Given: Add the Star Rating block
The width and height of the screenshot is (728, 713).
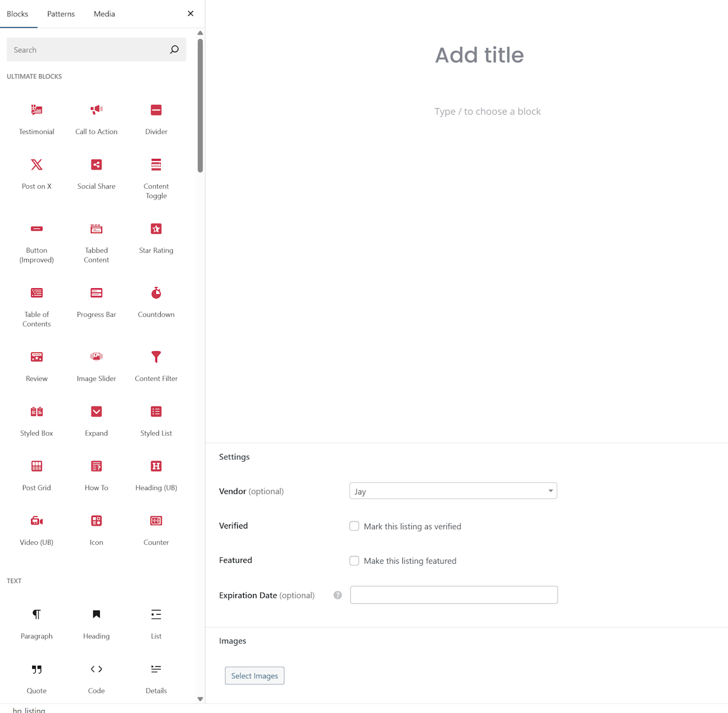Looking at the screenshot, I should click(x=156, y=237).
